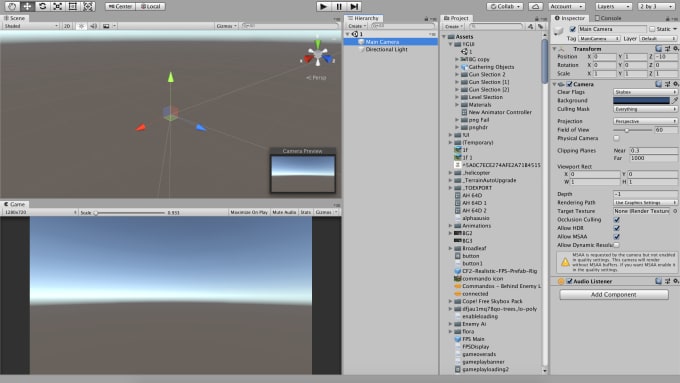Select the Rect transform tool
The width and height of the screenshot is (680, 383).
pos(72,6)
